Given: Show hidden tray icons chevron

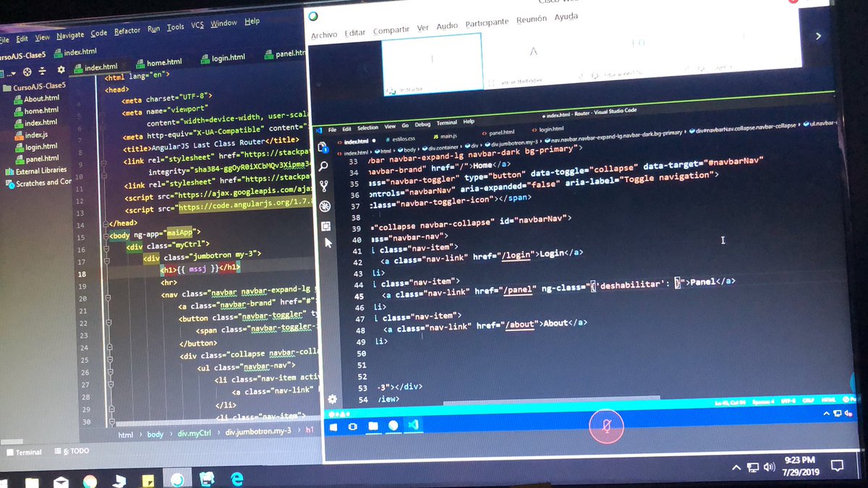Looking at the screenshot, I should (737, 467).
